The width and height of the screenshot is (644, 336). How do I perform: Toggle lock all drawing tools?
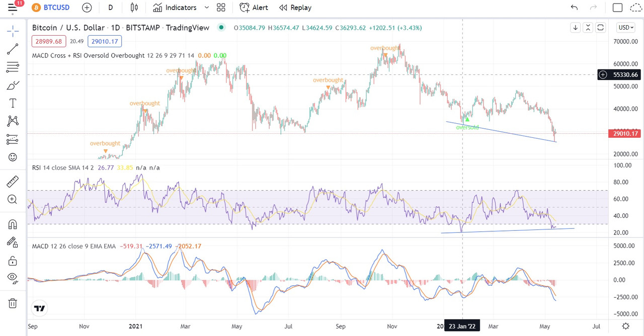point(13,260)
